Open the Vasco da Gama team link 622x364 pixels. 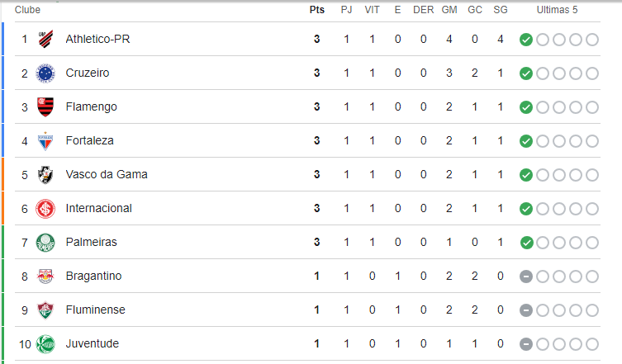coord(107,174)
